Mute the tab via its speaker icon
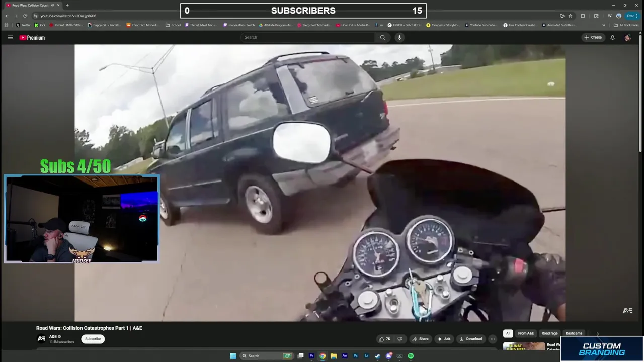This screenshot has height=362, width=644. point(52,5)
